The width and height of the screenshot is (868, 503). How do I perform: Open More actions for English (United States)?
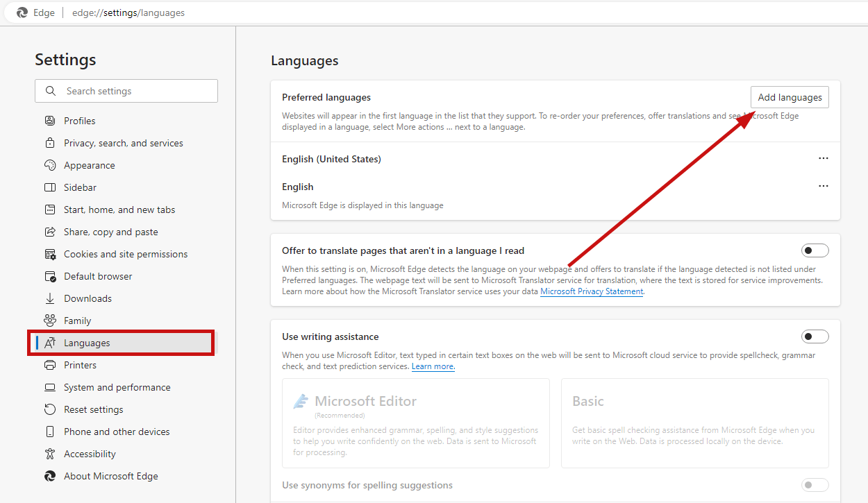[824, 158]
